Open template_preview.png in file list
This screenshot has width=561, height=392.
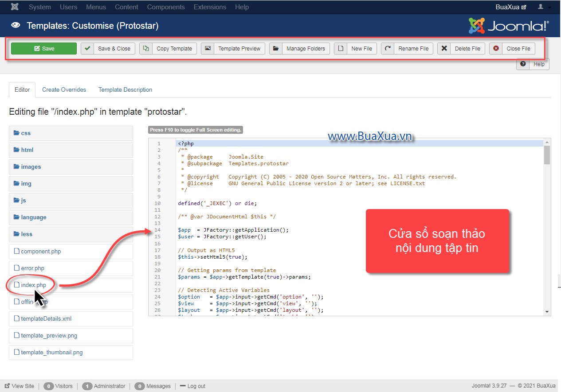click(x=49, y=335)
